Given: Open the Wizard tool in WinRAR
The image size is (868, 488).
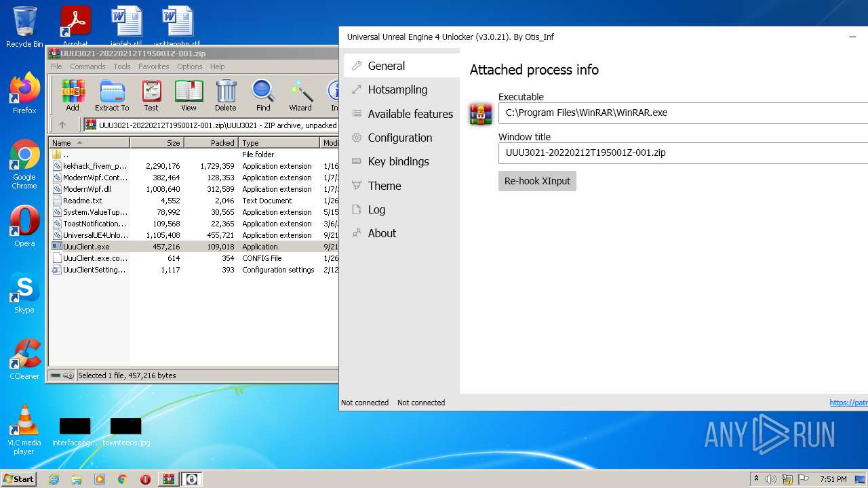Looking at the screenshot, I should coord(300,95).
